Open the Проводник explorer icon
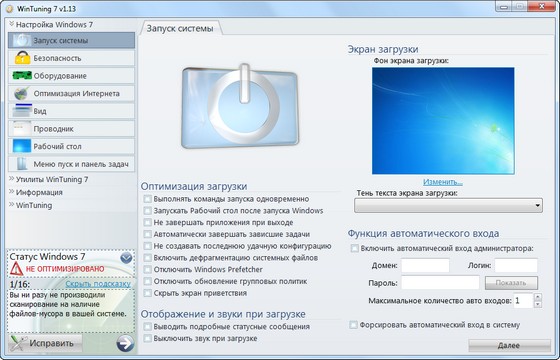 point(22,129)
